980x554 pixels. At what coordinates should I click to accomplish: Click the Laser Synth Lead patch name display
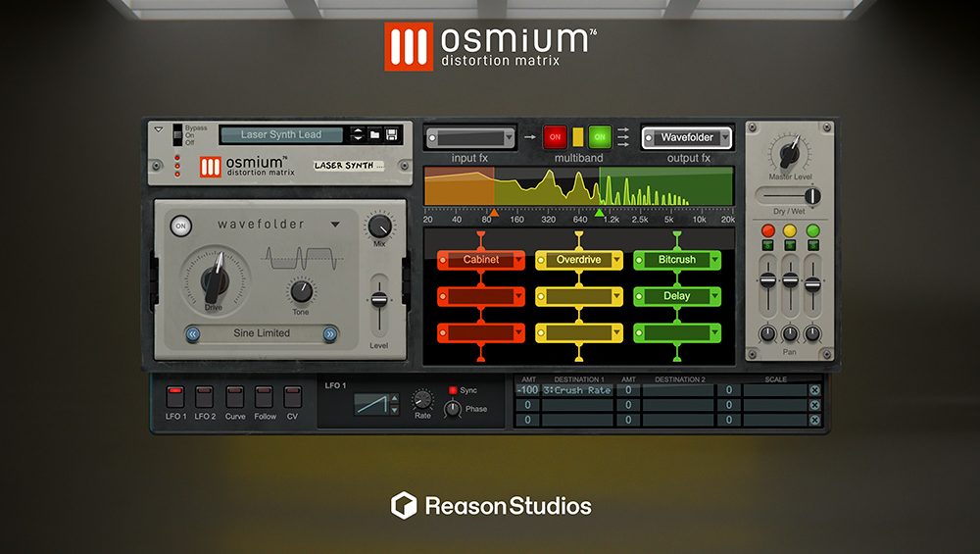tap(281, 134)
